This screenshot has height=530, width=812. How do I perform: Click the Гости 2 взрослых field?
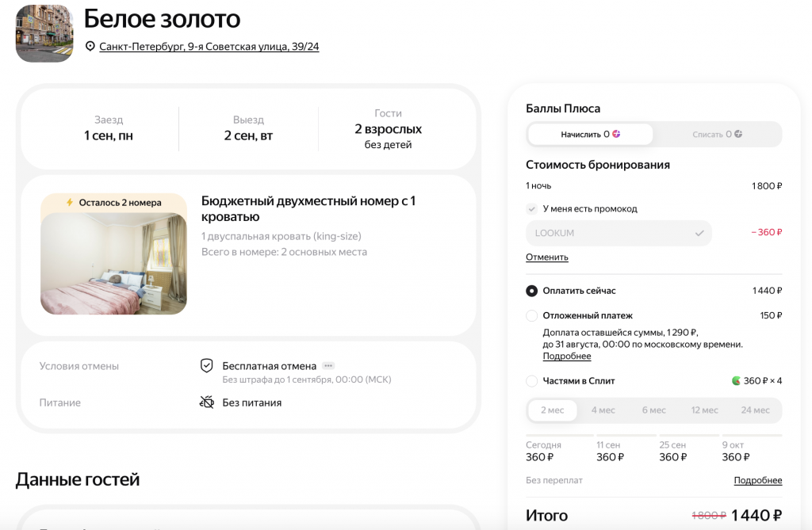pos(388,129)
